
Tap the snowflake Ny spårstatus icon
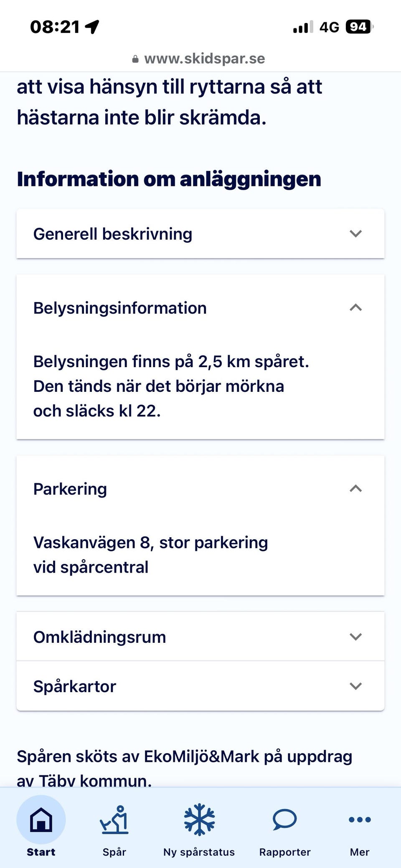click(x=199, y=819)
